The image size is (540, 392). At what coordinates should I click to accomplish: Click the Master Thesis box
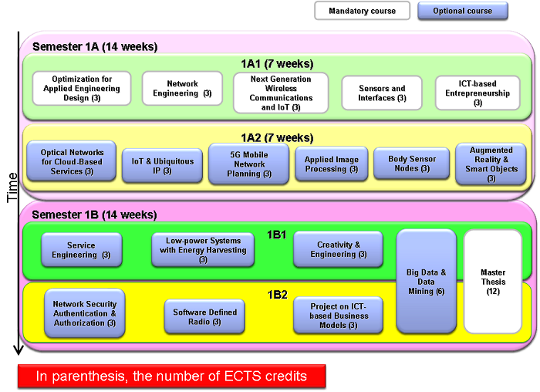(492, 281)
